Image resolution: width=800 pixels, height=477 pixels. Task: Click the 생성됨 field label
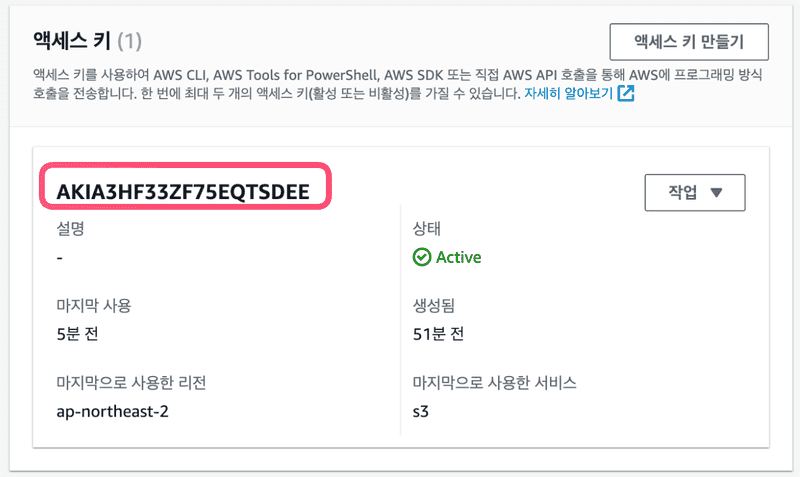point(434,305)
